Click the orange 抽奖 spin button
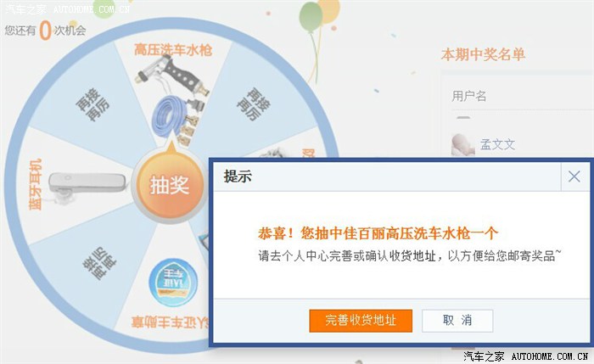Viewport: 594px width, 364px height. click(x=170, y=186)
